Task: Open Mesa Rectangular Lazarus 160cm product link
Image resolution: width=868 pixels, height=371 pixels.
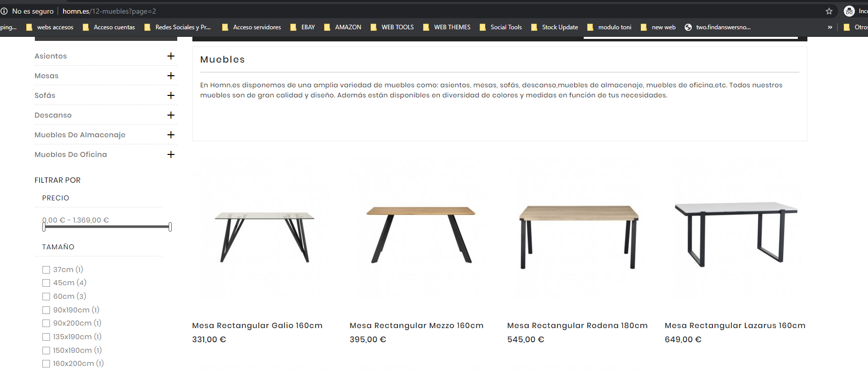Action: click(x=735, y=326)
